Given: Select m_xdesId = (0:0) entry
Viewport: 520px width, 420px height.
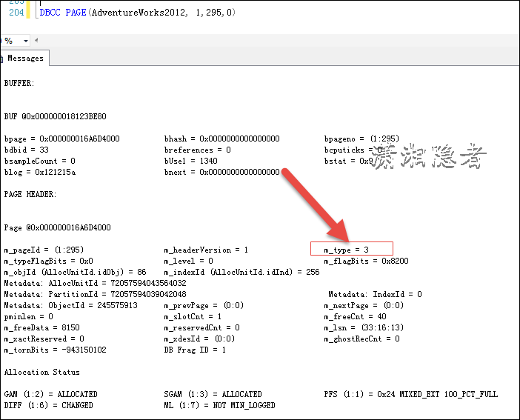Looking at the screenshot, I should pyautogui.click(x=199, y=339).
